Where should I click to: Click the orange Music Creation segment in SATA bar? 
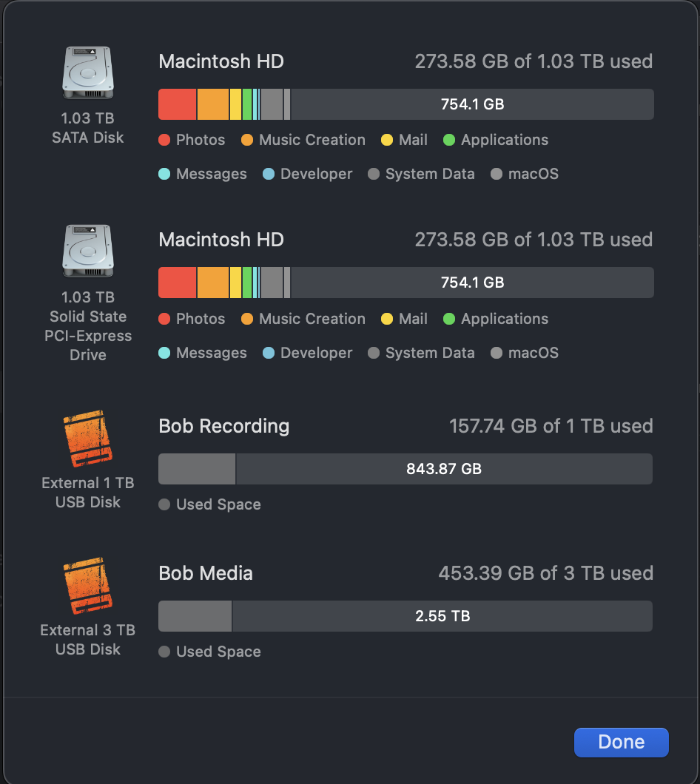point(213,104)
